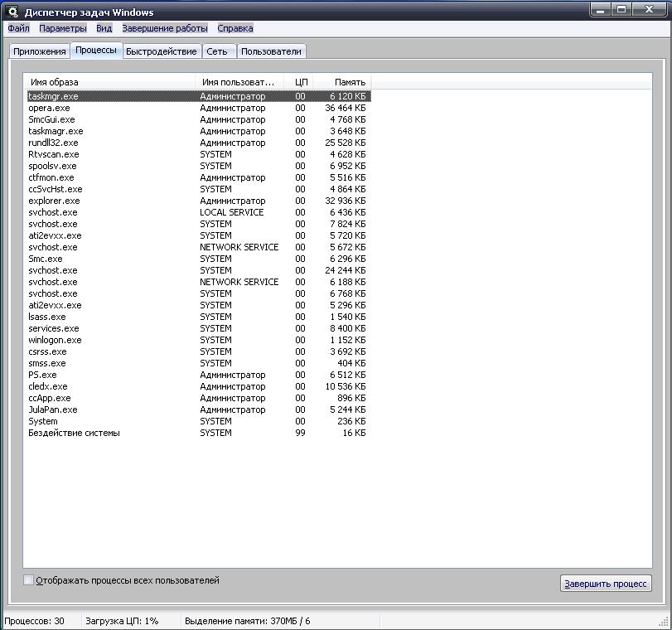The width and height of the screenshot is (672, 630).
Task: Select the rundll32.exe process row
Action: tap(53, 143)
